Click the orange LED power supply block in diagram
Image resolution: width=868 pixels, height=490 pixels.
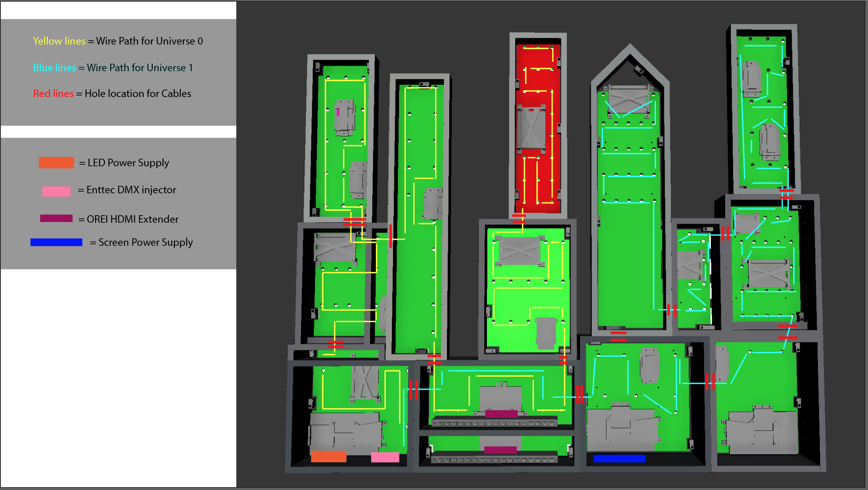(329, 457)
